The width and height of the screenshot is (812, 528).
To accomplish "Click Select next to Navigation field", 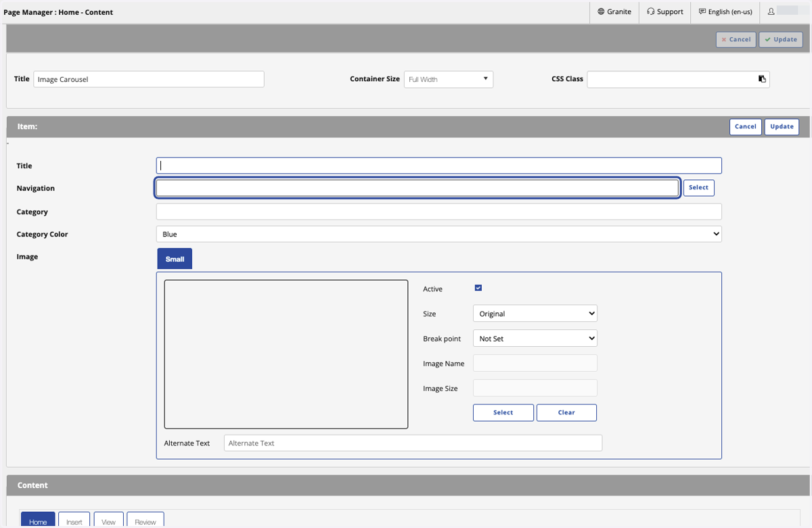I will 698,187.
